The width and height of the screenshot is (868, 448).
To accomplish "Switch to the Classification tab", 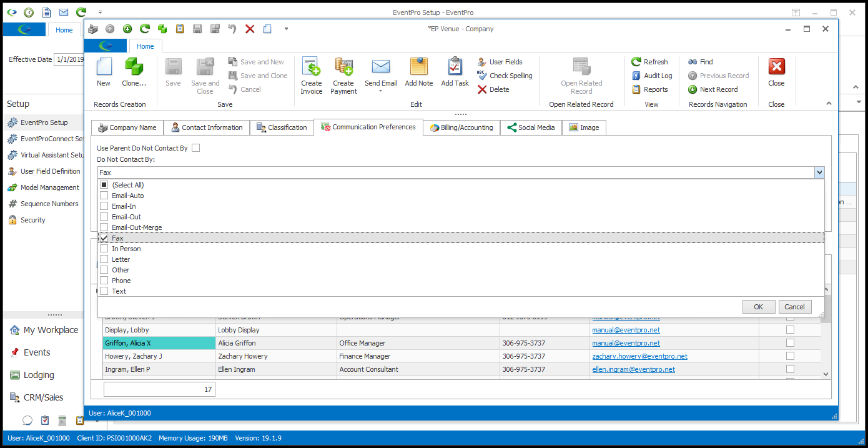I will click(x=282, y=127).
